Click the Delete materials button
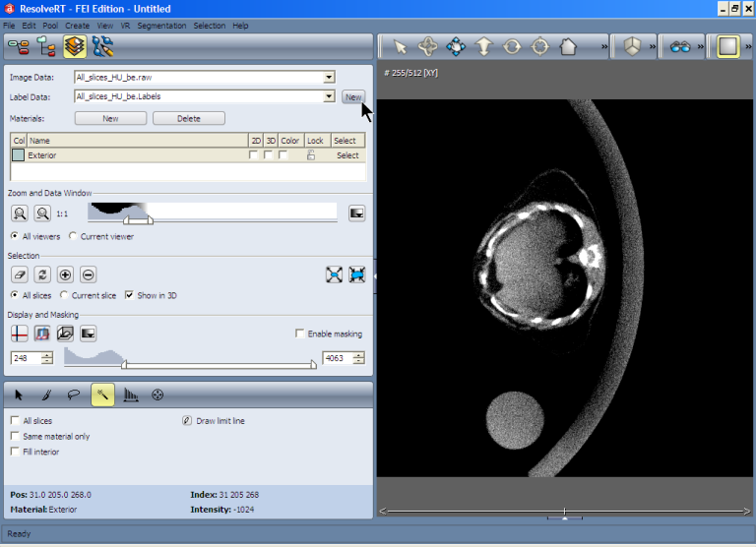The image size is (756, 547). tap(189, 118)
